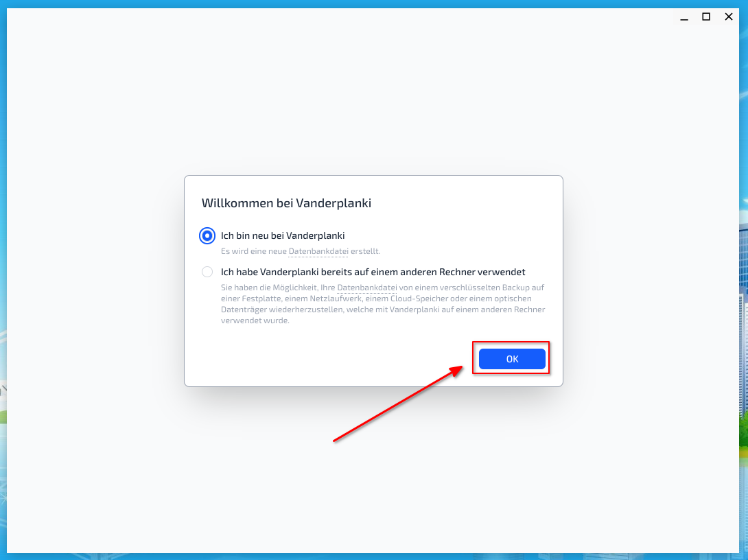748x560 pixels.
Task: Click the text "Es wird eine neue" description
Action: (254, 251)
